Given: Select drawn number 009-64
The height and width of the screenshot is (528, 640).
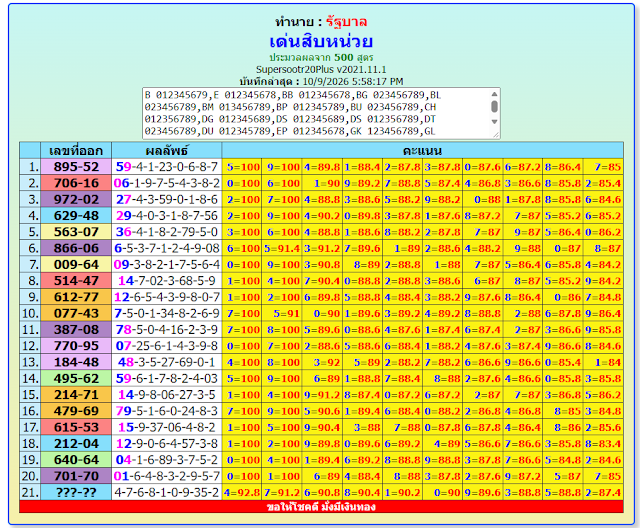Looking at the screenshot, I should (76, 264).
